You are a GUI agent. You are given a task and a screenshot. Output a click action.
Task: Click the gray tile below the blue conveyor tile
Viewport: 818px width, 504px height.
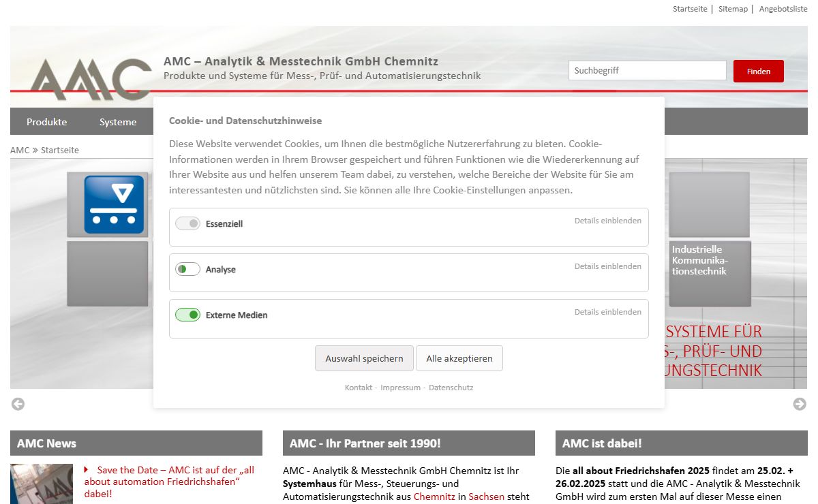pos(108,274)
